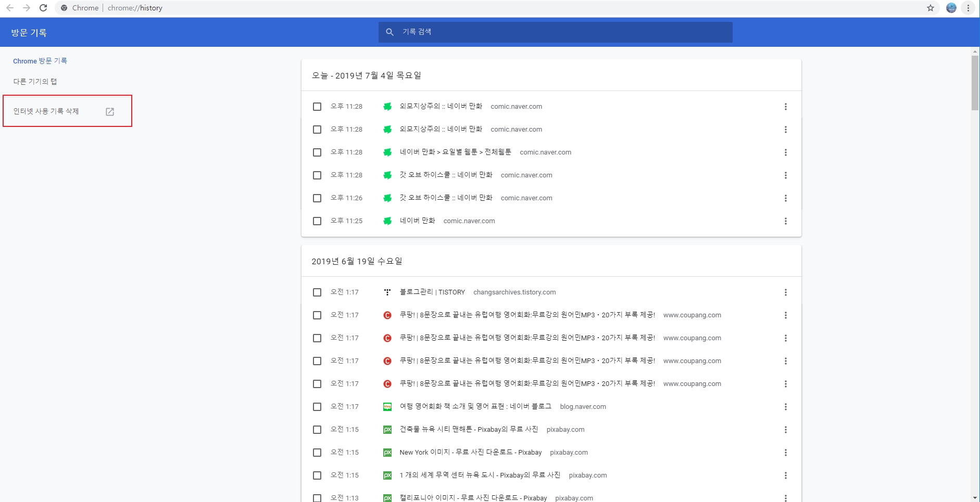Image resolution: width=980 pixels, height=502 pixels.
Task: Open more actions for 오후 11:26 갓 오브 하이스쿨
Action: 786,198
